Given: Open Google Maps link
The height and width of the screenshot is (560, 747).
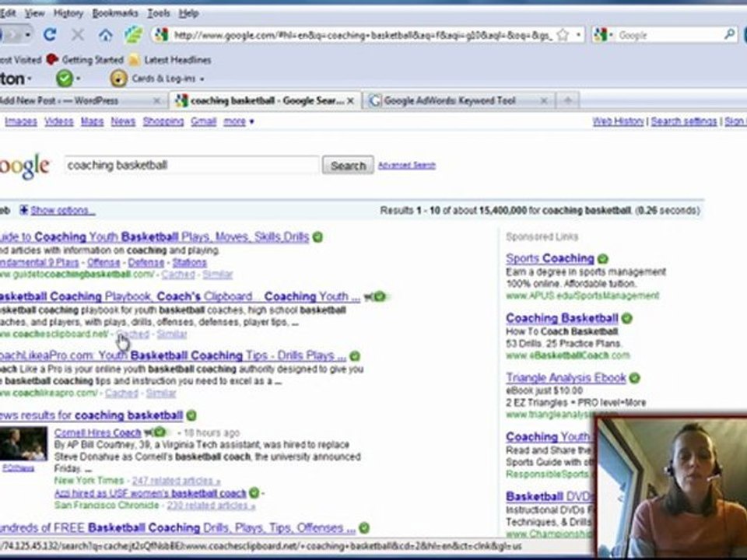Looking at the screenshot, I should [92, 121].
